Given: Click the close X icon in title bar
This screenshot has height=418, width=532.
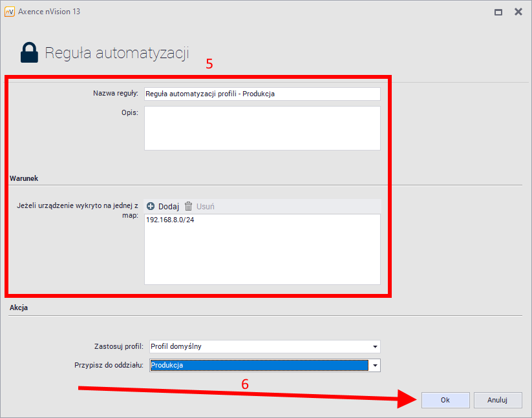Looking at the screenshot, I should pos(517,12).
